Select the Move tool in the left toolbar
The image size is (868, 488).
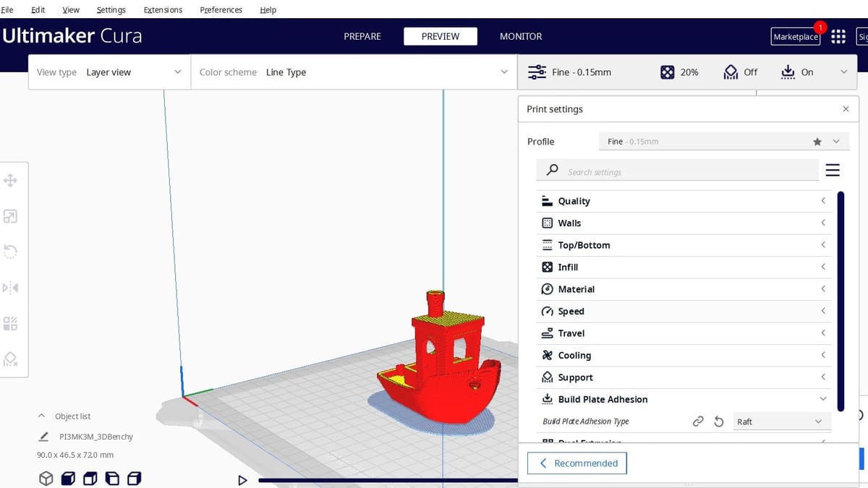click(x=11, y=180)
